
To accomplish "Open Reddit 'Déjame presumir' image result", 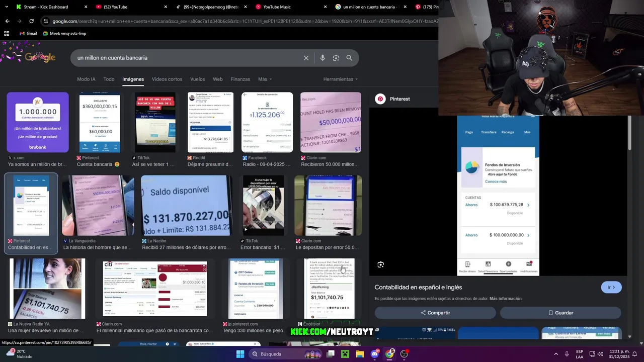I will click(210, 122).
